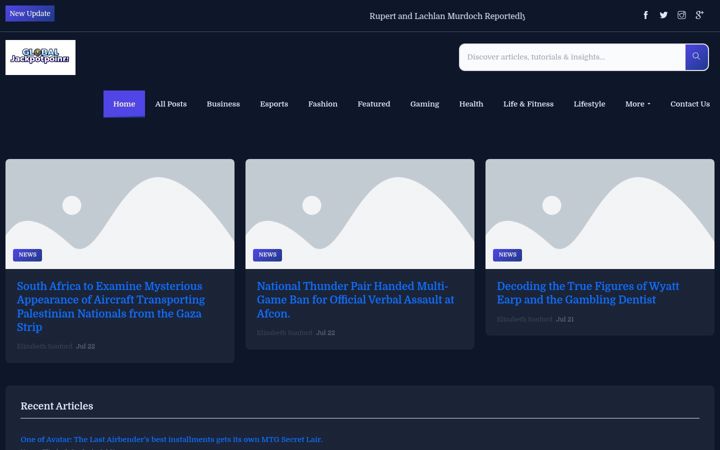Image resolution: width=720 pixels, height=450 pixels.
Task: Open the Instagram social icon
Action: point(681,15)
